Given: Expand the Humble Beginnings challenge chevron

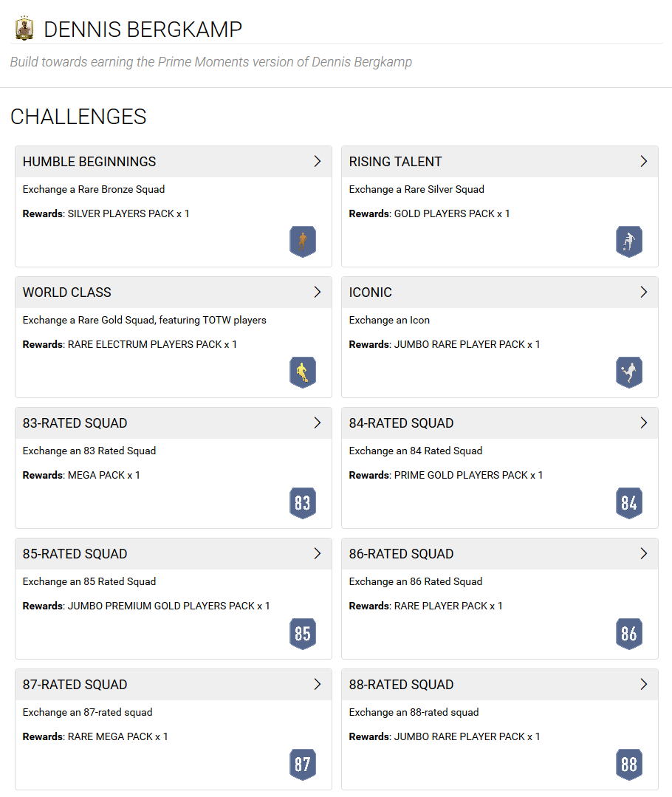Looking at the screenshot, I should [x=318, y=162].
